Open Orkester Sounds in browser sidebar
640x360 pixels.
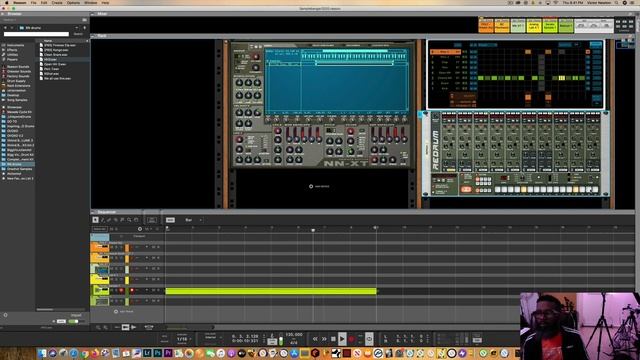[x=19, y=71]
